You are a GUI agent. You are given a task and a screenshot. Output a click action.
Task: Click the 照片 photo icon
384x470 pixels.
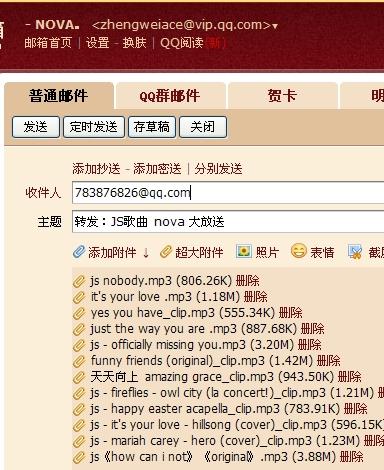pos(244,251)
